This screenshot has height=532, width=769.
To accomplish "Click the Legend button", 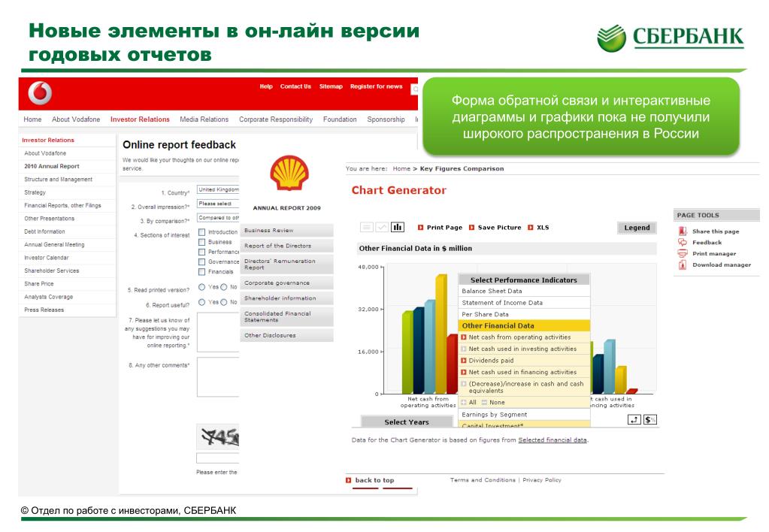I will [637, 228].
